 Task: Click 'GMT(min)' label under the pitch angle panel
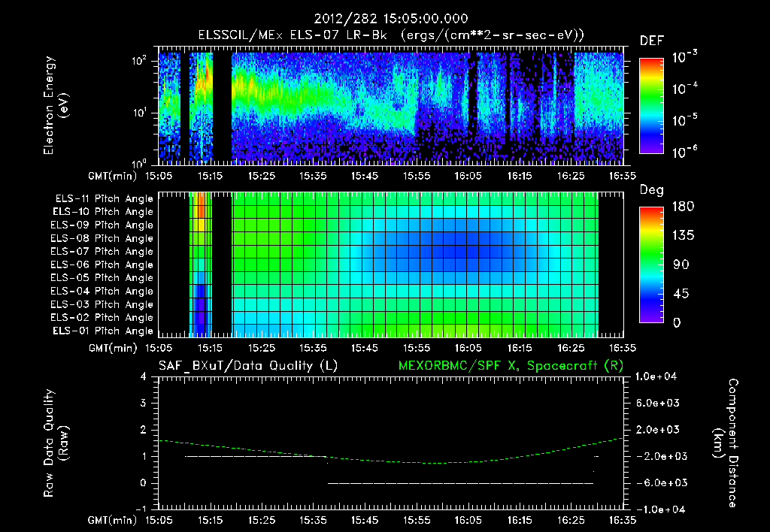(x=113, y=348)
